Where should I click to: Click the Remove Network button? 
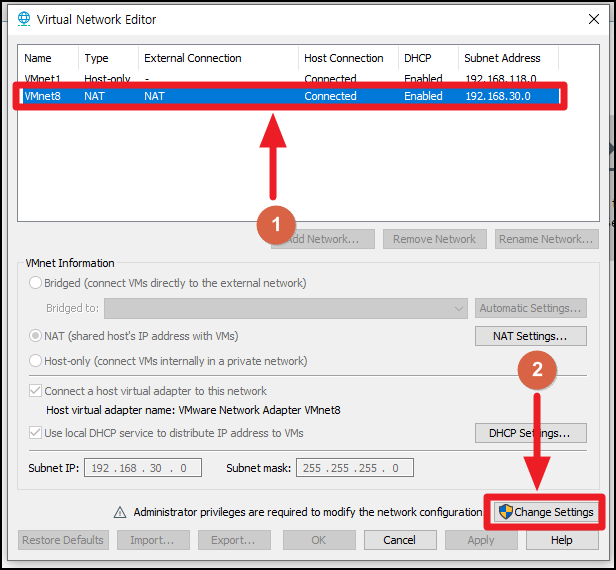point(434,239)
